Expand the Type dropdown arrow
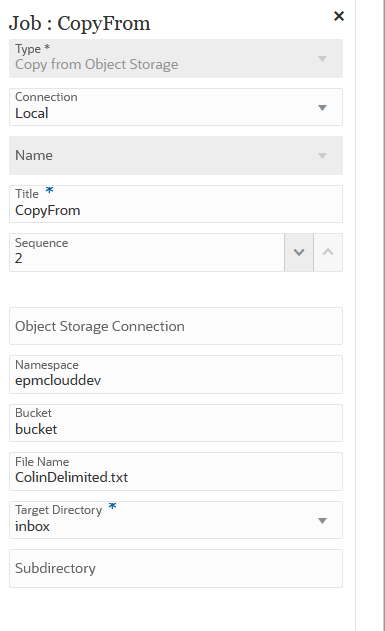The height and width of the screenshot is (631, 385). 322,59
